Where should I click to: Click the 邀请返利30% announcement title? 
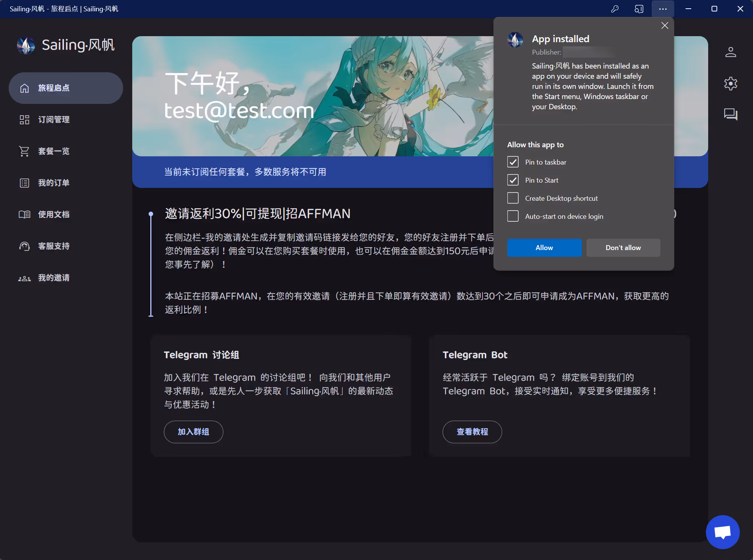(258, 214)
